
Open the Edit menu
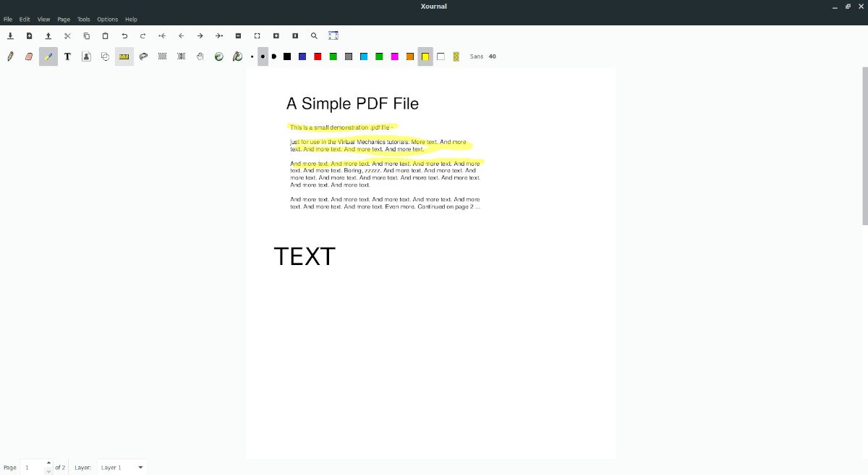pos(25,19)
